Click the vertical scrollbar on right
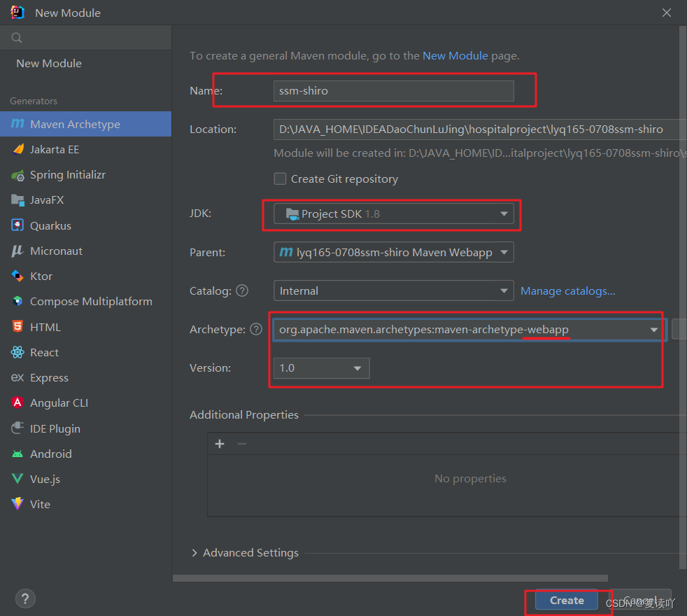This screenshot has width=687, height=616. (683, 297)
